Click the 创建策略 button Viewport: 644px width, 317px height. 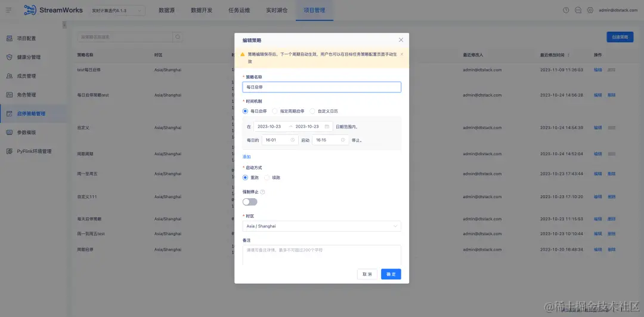coord(620,37)
